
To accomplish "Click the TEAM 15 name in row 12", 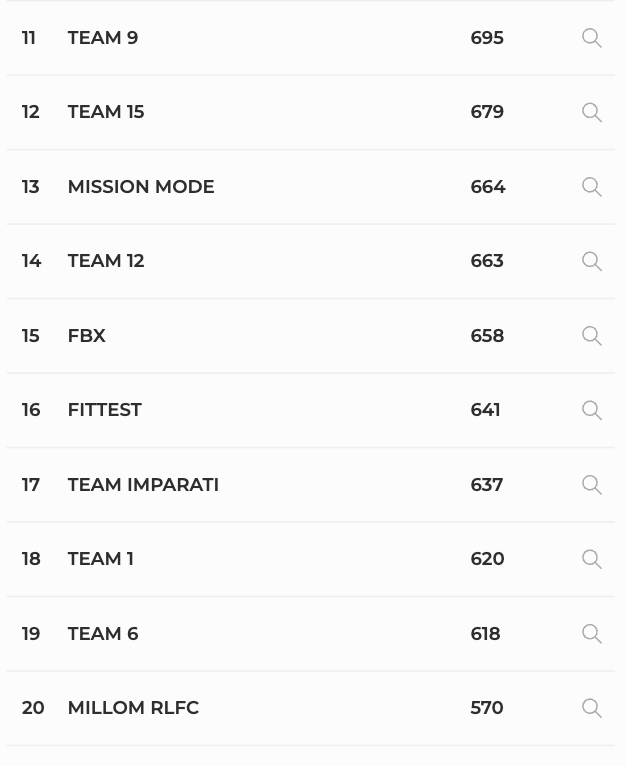I will point(106,112).
